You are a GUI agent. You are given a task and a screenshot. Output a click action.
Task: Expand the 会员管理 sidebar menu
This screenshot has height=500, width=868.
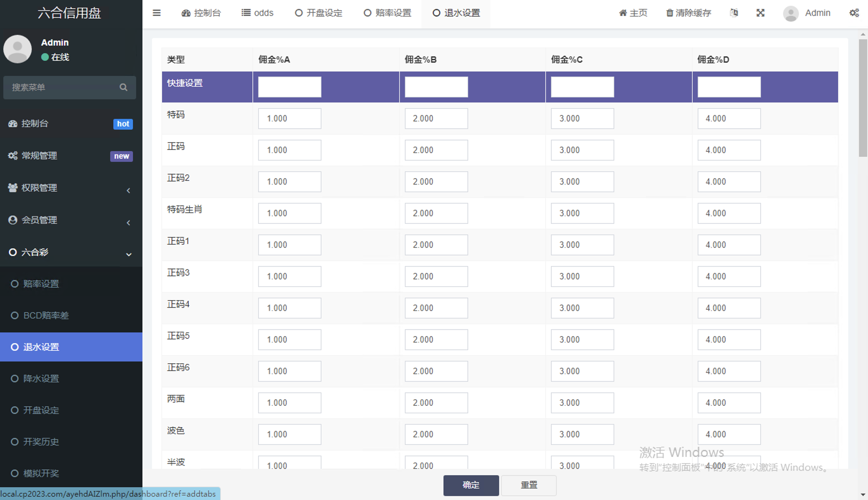[71, 220]
